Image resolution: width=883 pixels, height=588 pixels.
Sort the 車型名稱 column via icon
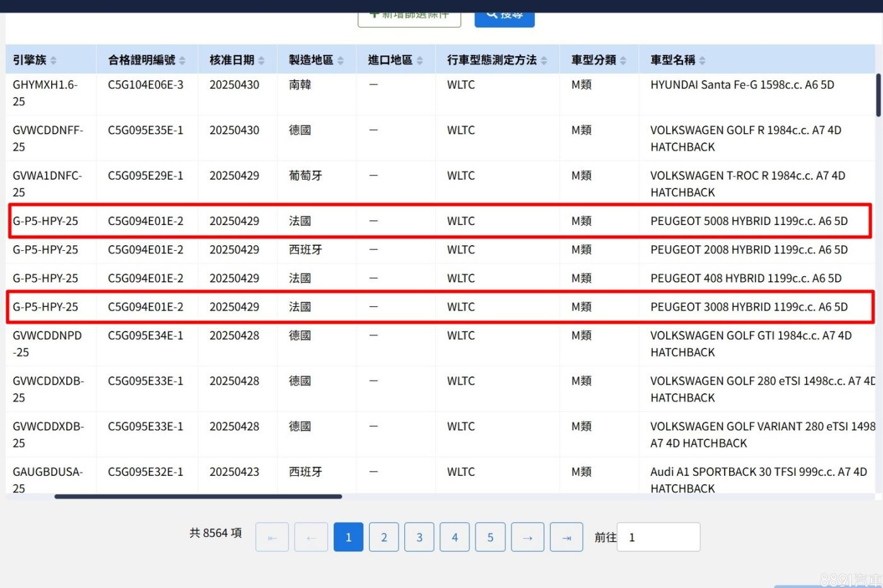[x=703, y=61]
